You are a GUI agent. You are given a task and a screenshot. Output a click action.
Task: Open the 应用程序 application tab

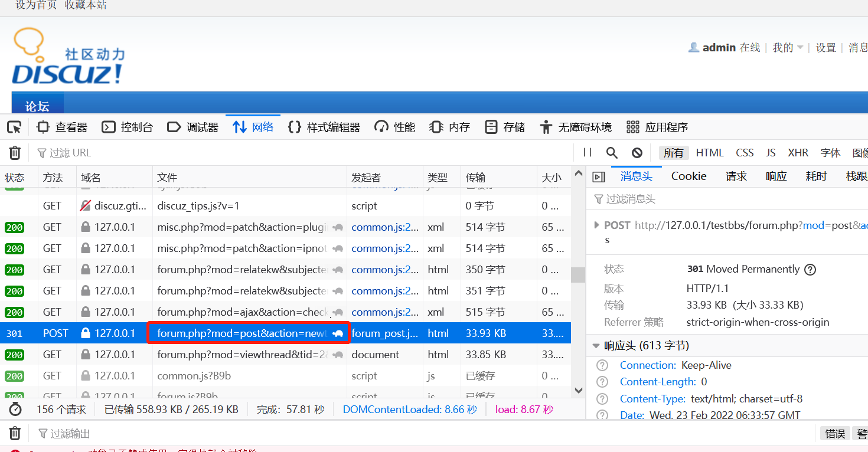point(657,127)
